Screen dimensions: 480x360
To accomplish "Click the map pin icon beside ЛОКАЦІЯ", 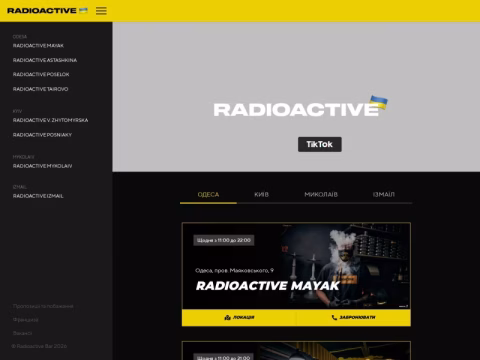I will point(228,318).
